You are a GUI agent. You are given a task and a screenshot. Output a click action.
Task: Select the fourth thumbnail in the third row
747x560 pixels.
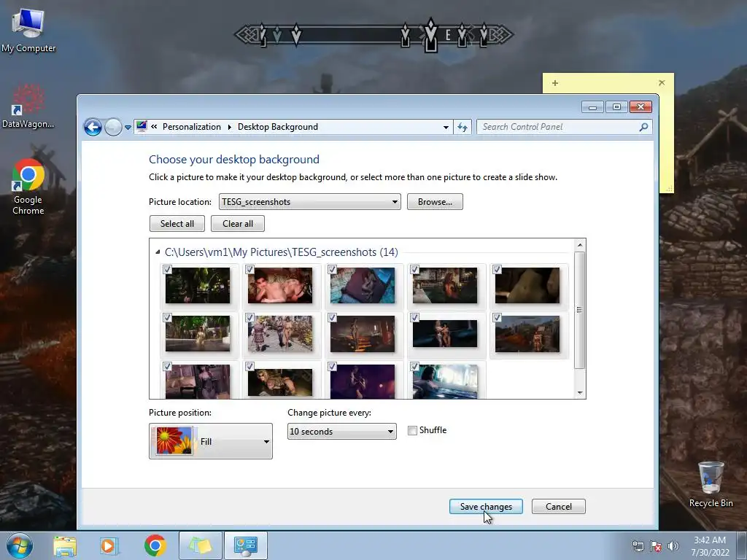coord(445,382)
